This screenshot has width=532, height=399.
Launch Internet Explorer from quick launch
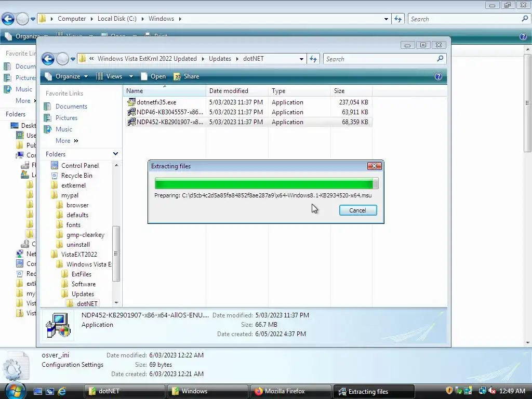click(62, 391)
